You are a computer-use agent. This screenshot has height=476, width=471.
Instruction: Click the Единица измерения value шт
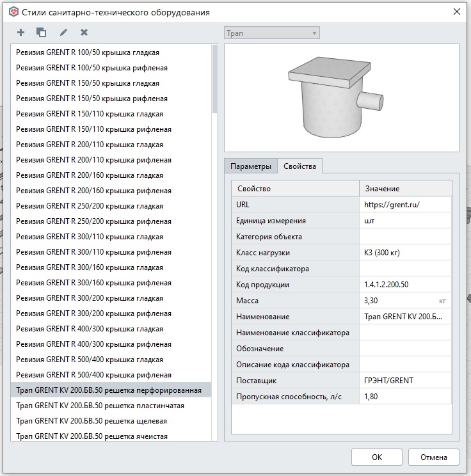(406, 221)
